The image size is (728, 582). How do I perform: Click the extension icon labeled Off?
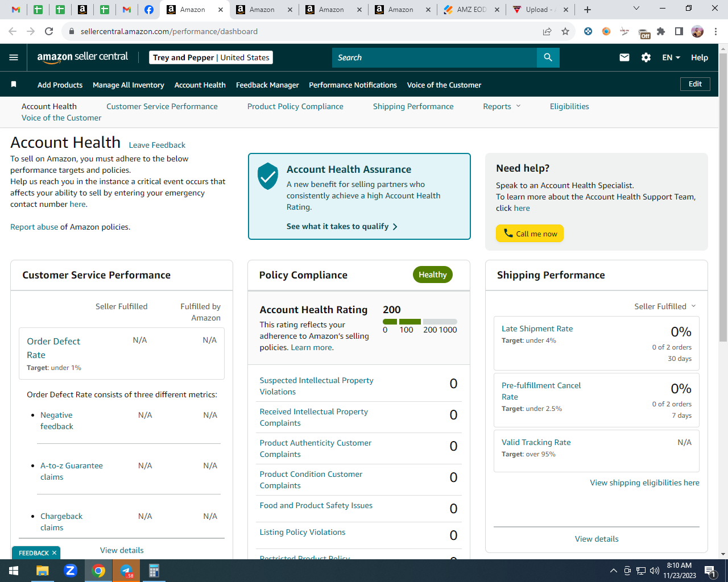click(x=644, y=32)
